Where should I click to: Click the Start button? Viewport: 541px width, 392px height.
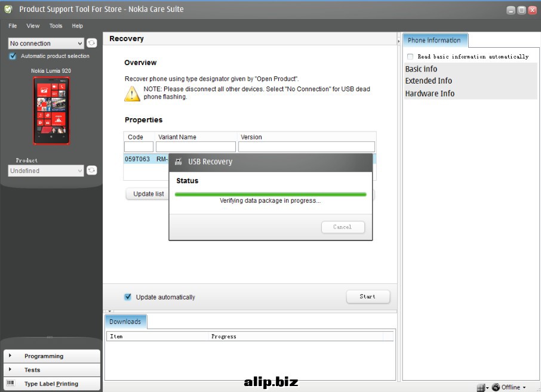pos(368,297)
